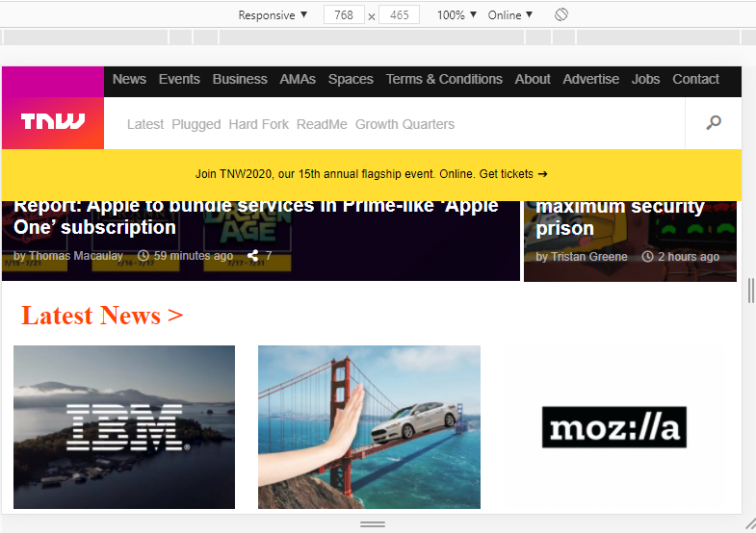Open the Advertise menu item
The height and width of the screenshot is (534, 756).
(590, 79)
